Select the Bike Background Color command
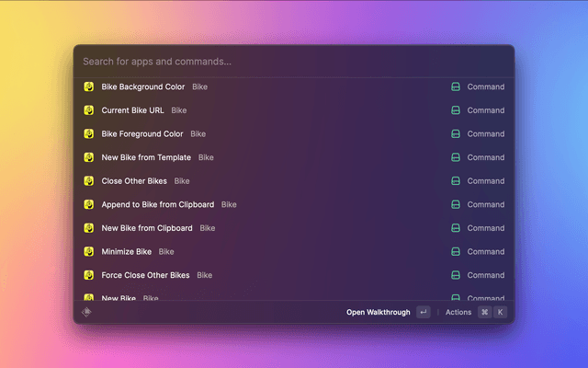The height and width of the screenshot is (368, 588). (143, 87)
